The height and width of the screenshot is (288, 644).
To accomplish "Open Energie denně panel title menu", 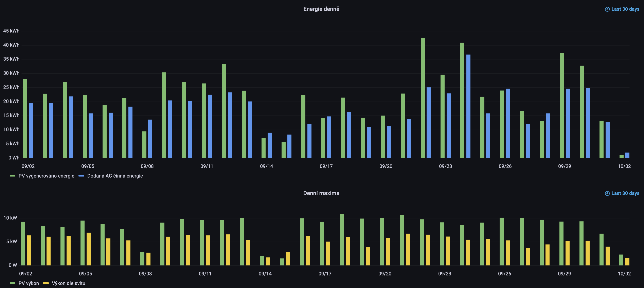I will click(321, 9).
